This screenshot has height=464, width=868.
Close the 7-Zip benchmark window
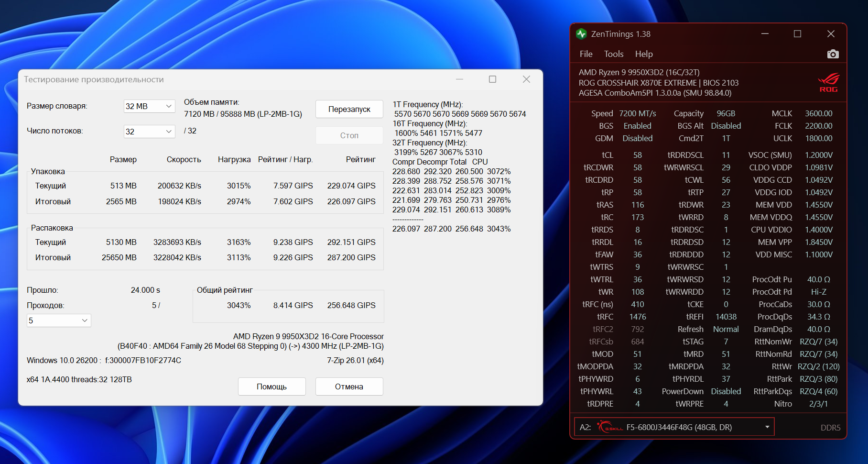[x=526, y=79]
